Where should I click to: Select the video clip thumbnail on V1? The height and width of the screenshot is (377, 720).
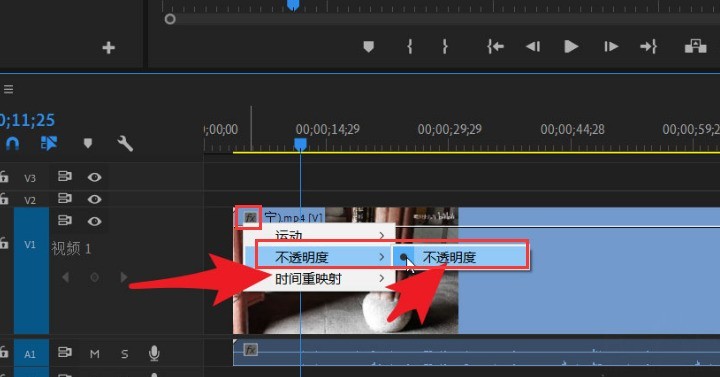347,271
